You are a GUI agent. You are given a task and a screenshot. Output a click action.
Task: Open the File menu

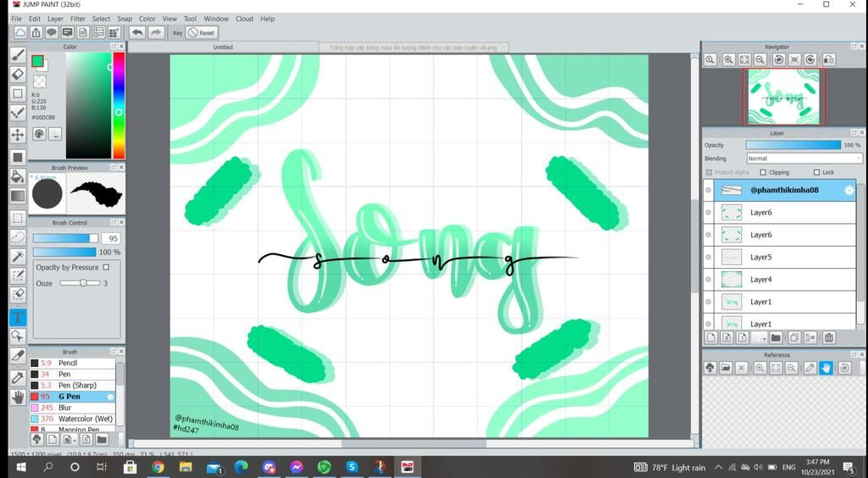17,19
